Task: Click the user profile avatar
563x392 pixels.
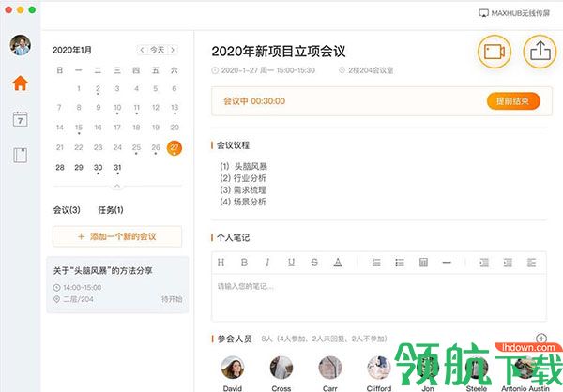Action: point(20,45)
